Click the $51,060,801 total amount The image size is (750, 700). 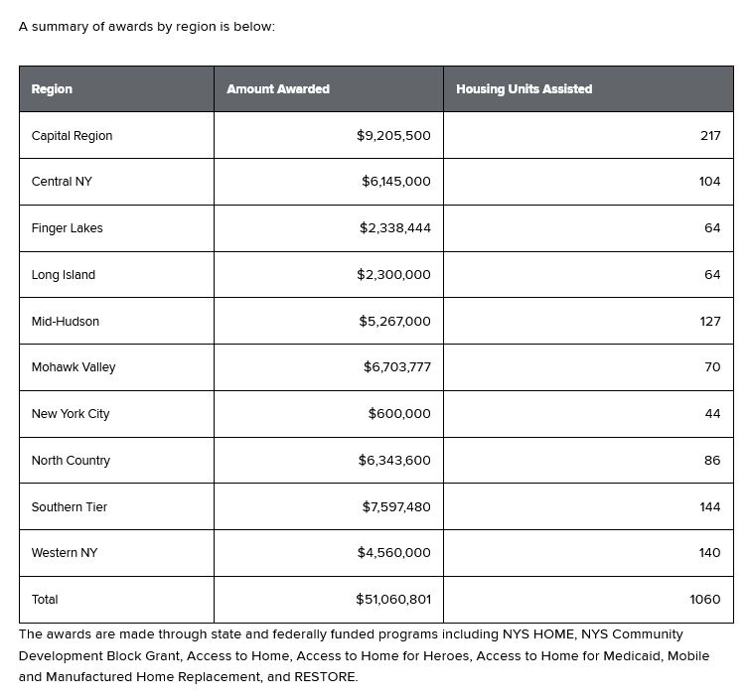pyautogui.click(x=393, y=600)
